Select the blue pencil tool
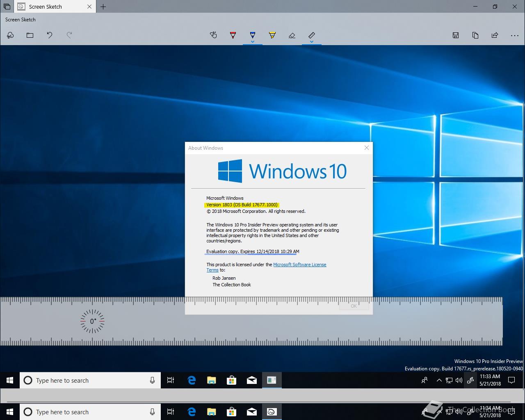 coord(253,34)
